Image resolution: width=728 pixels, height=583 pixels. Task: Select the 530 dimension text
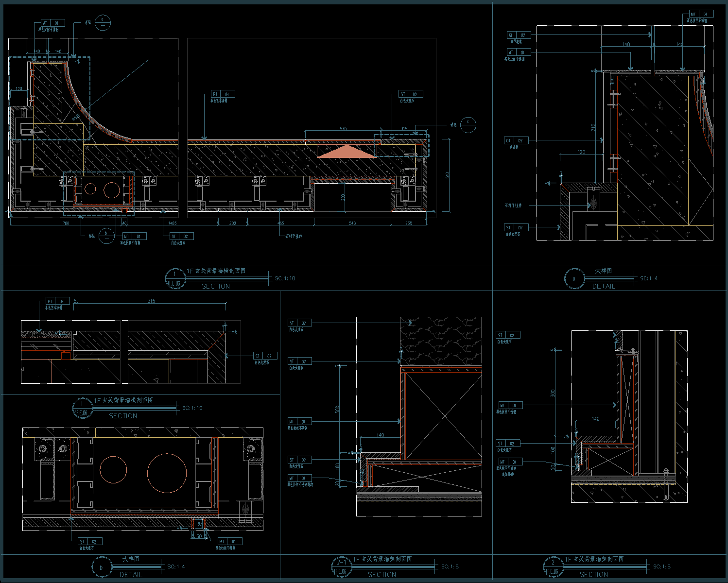click(x=343, y=129)
